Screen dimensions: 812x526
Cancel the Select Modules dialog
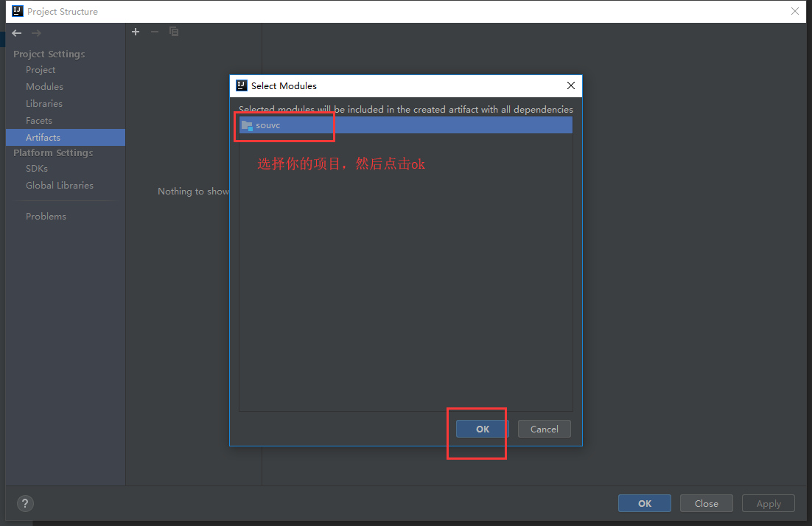click(545, 429)
